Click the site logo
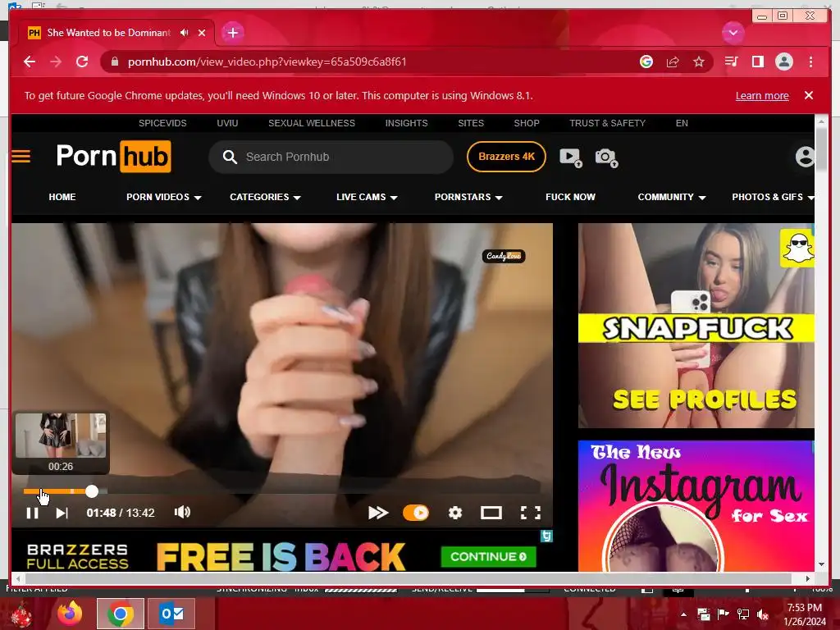 coord(113,157)
